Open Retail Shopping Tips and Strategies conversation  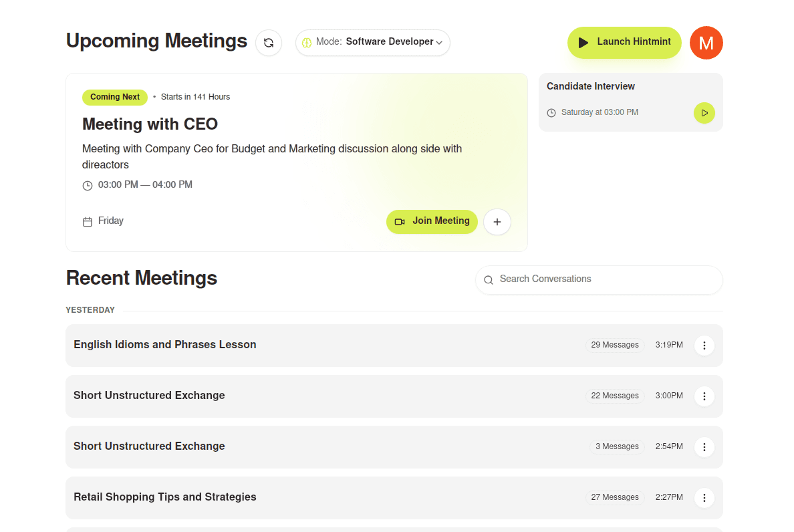(165, 497)
